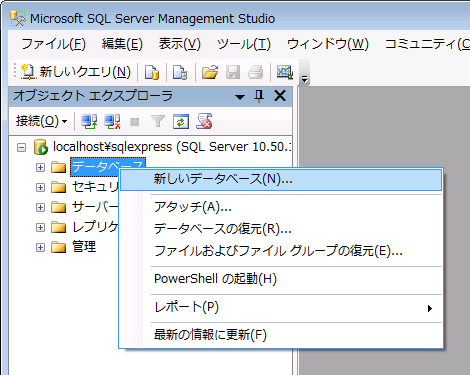Open Object Explorer window position dropdown arrow
Viewport: 470px width, 375px height.
[x=240, y=97]
